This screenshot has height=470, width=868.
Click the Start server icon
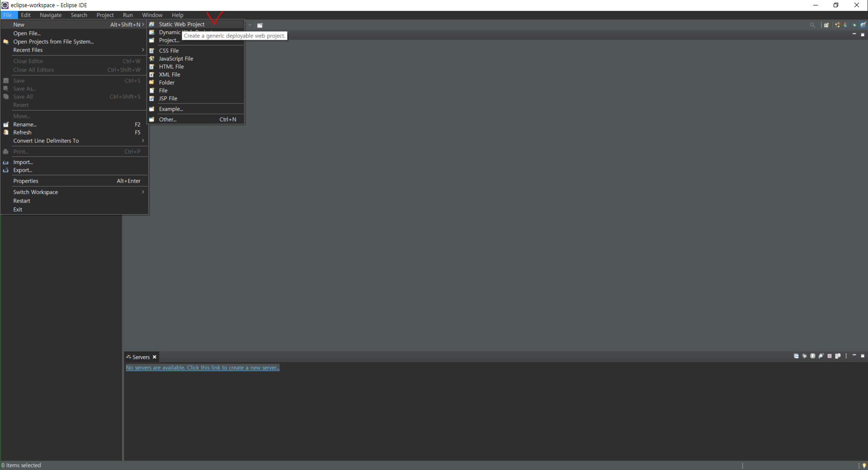(x=813, y=356)
